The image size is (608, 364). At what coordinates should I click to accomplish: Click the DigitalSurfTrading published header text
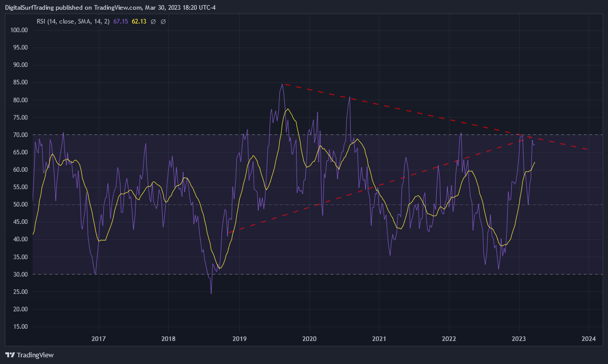point(110,7)
